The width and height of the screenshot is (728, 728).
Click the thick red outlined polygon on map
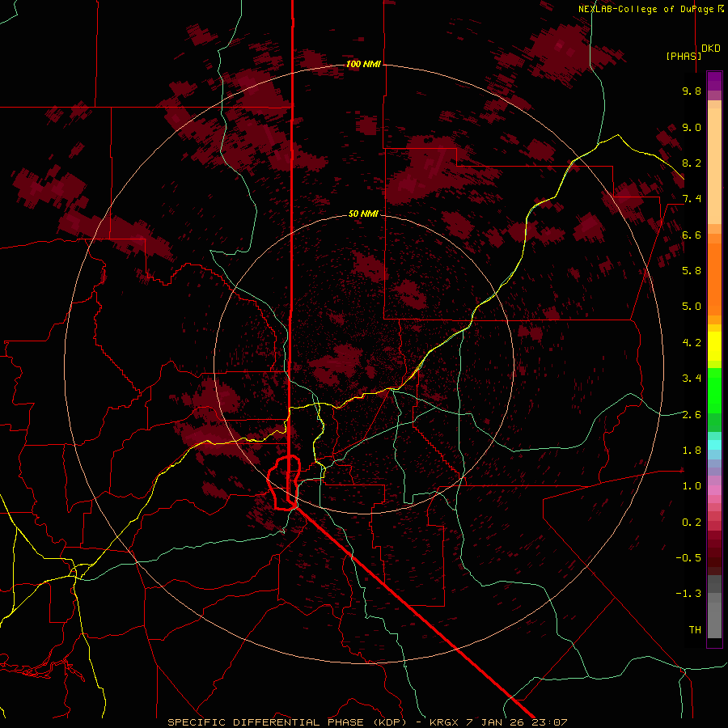284,483
